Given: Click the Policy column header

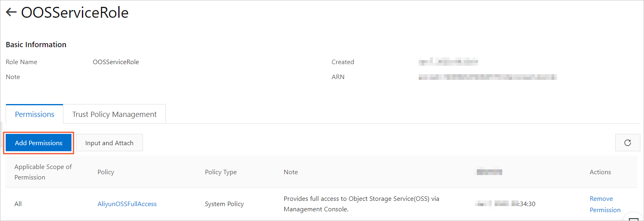Looking at the screenshot, I should pyautogui.click(x=106, y=172).
